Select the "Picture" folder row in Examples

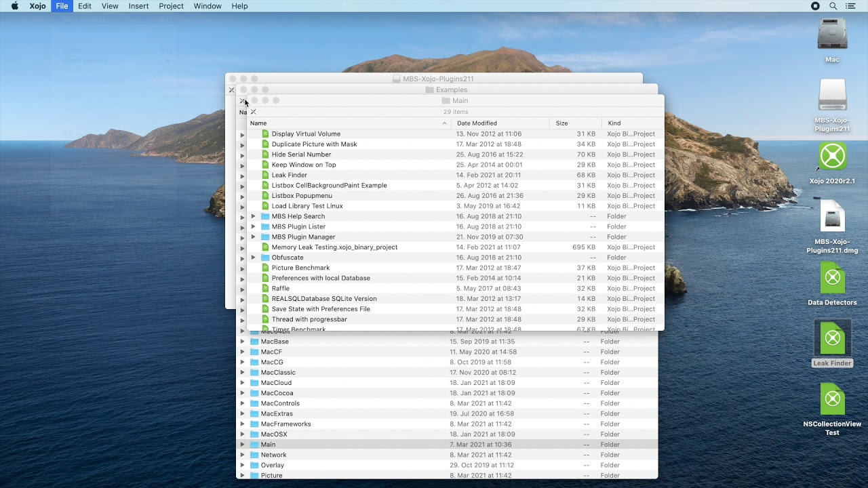(447, 475)
